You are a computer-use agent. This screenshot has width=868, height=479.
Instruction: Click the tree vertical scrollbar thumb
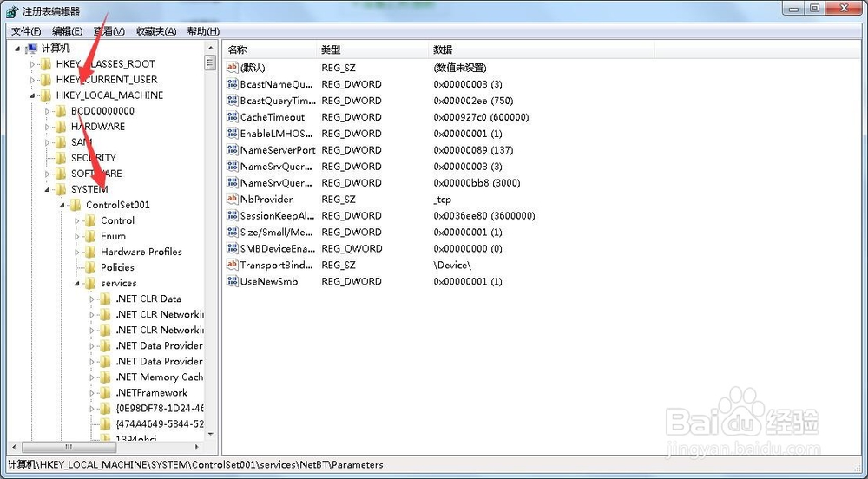point(210,62)
